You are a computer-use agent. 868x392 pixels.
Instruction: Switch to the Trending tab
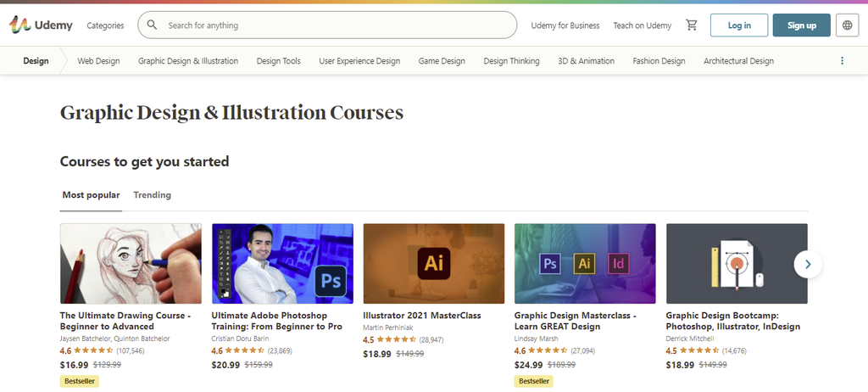[x=153, y=195]
